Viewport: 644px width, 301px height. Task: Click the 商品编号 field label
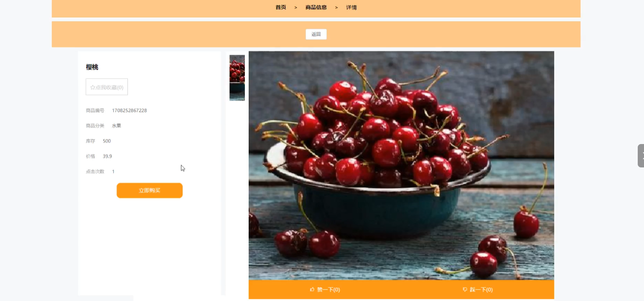95,111
